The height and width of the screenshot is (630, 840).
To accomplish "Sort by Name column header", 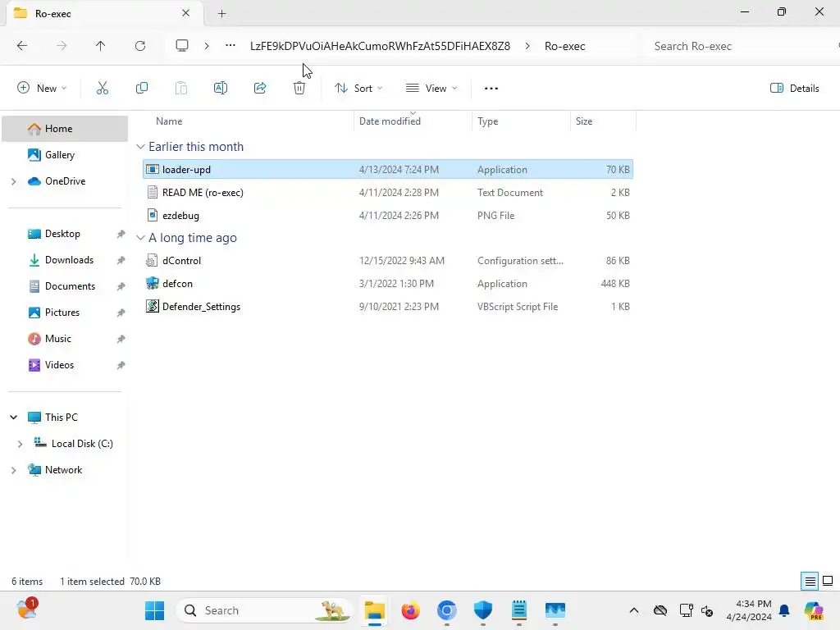I will coord(169,121).
